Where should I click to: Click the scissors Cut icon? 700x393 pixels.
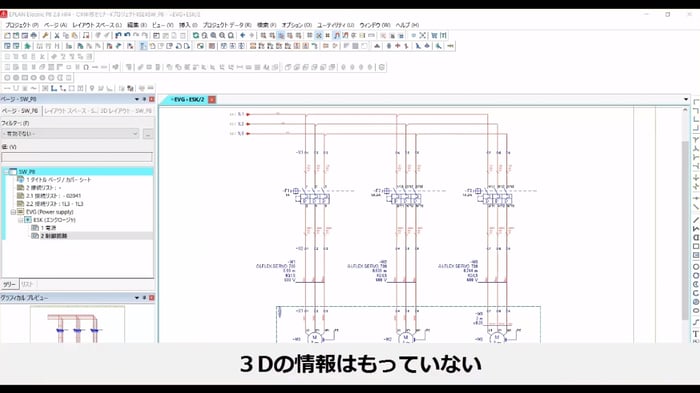[x=57, y=35]
